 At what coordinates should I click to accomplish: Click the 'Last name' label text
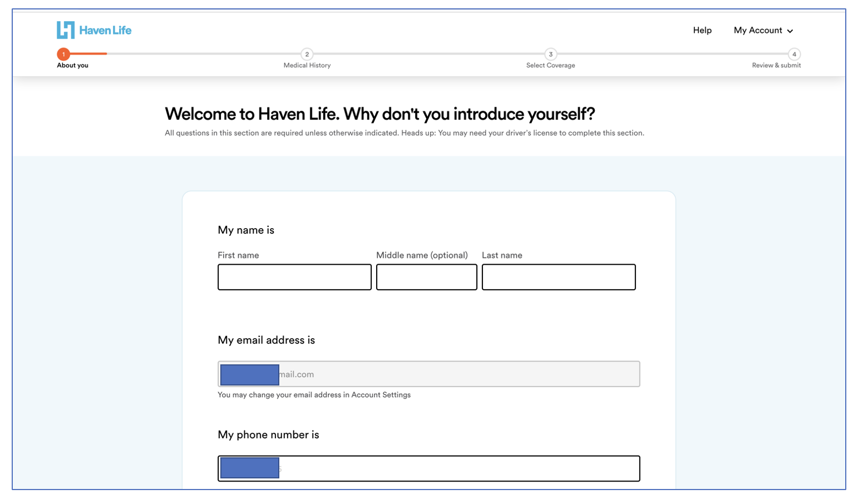[502, 255]
